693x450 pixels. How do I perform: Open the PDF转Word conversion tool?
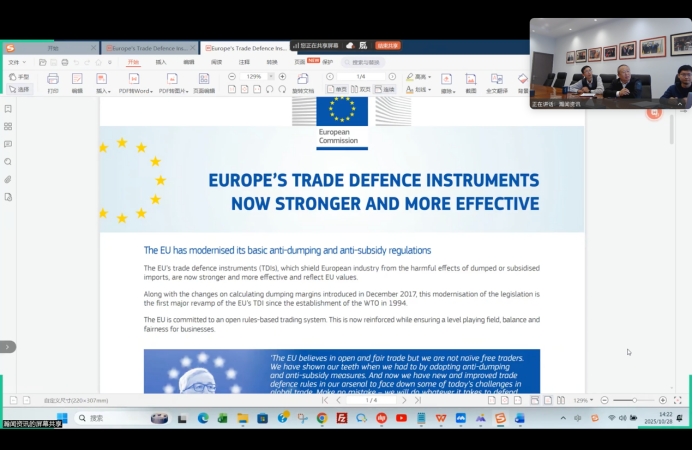(135, 81)
